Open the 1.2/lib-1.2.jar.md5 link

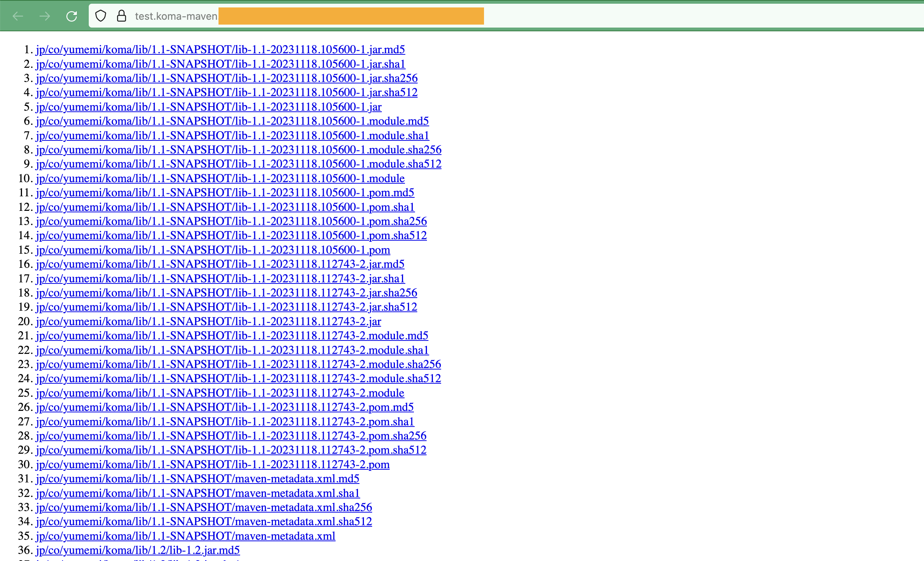[x=138, y=551]
